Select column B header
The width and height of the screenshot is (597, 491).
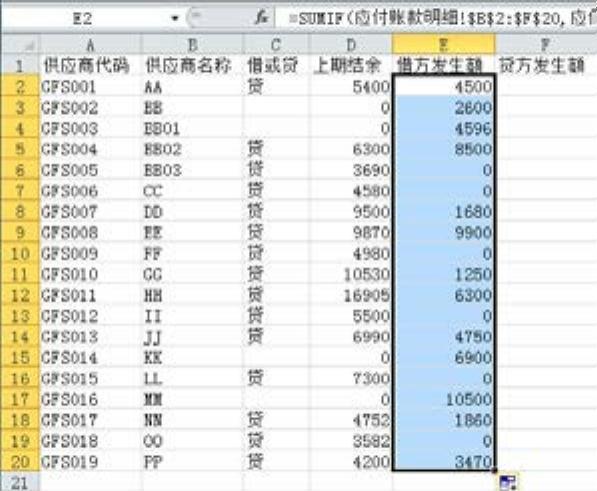(x=193, y=45)
